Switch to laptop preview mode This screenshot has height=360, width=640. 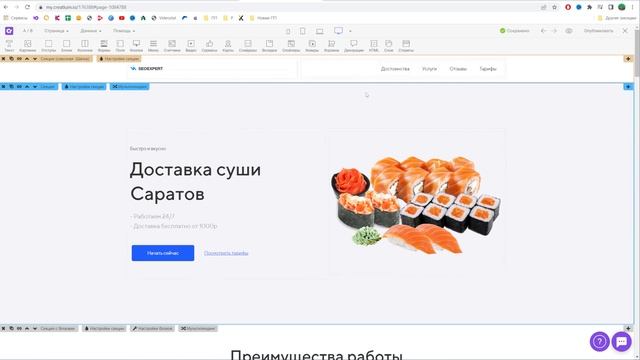point(320,31)
